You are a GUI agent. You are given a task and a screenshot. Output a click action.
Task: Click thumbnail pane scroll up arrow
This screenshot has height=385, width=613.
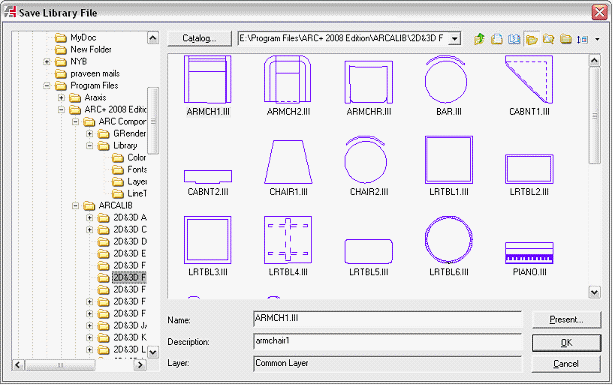coord(594,61)
